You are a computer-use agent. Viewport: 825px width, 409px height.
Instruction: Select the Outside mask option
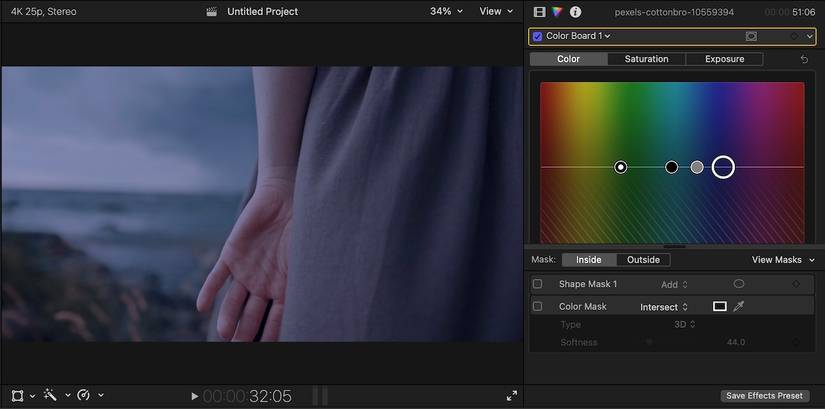click(x=643, y=260)
